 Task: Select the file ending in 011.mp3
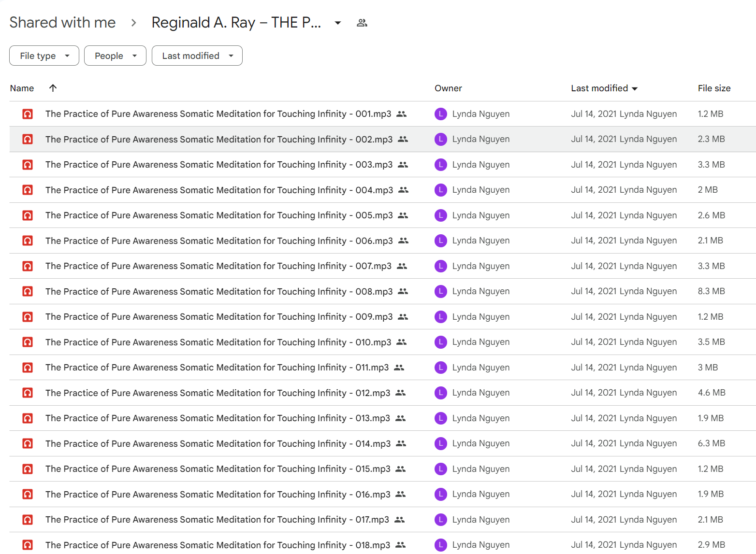coord(382,368)
